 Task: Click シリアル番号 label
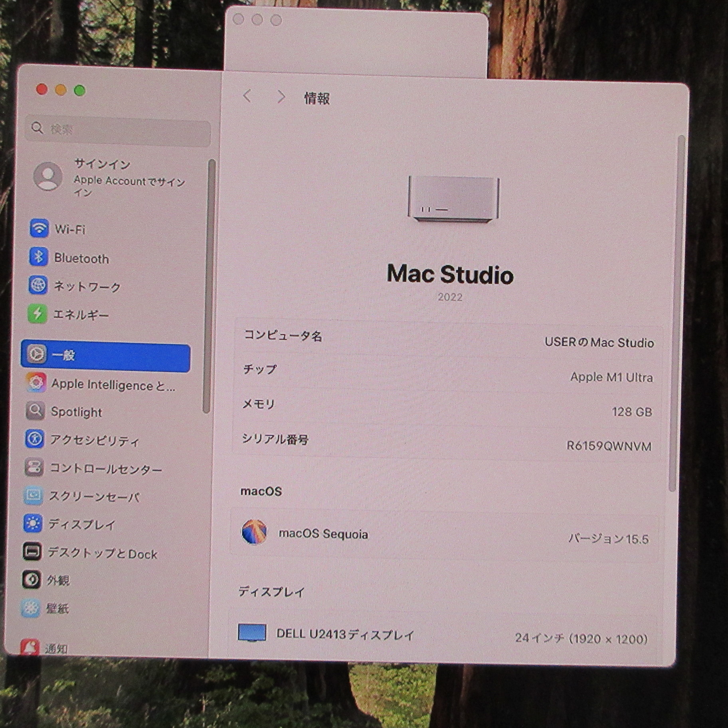pos(275,439)
